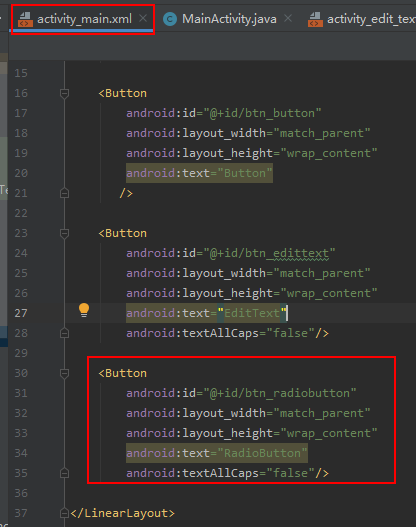416x527 pixels.
Task: Click the closing /> on line 21
Action: 126,193
